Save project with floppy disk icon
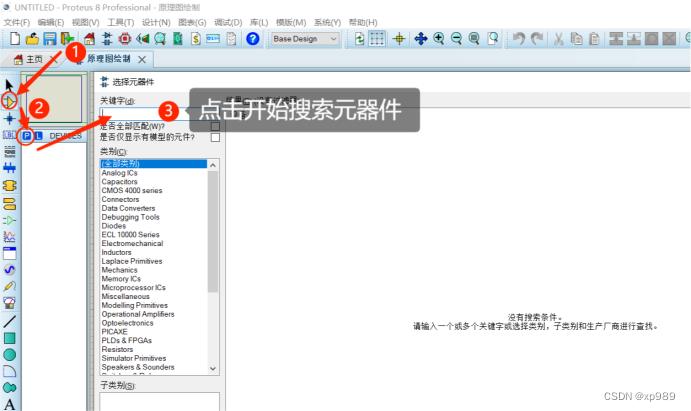Viewport: 691px width, 411px height. coord(49,39)
